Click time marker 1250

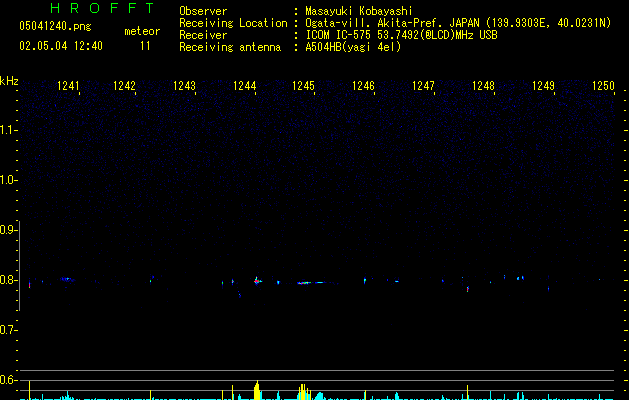tap(603, 86)
